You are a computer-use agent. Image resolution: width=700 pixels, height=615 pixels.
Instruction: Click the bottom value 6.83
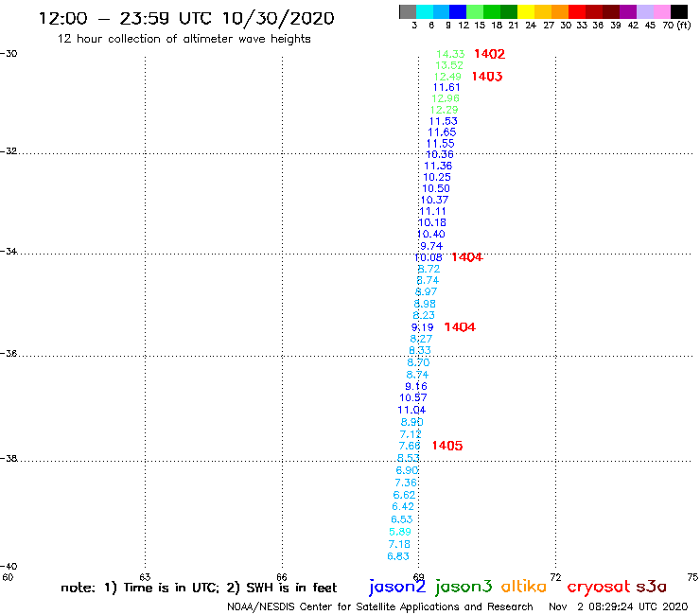(397, 556)
